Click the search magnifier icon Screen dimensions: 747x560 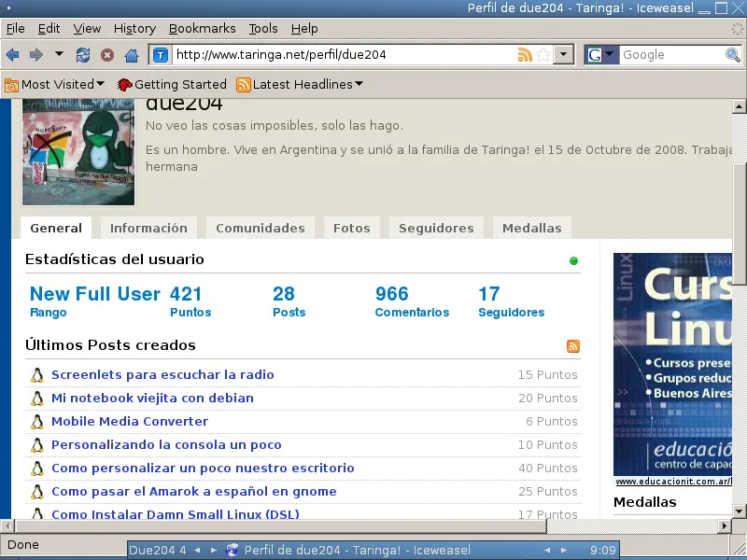pyautogui.click(x=733, y=55)
